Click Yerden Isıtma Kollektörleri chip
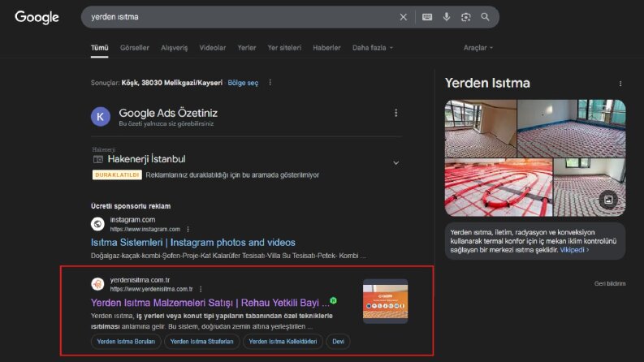Viewport: 644px width, 362px height. click(x=283, y=342)
